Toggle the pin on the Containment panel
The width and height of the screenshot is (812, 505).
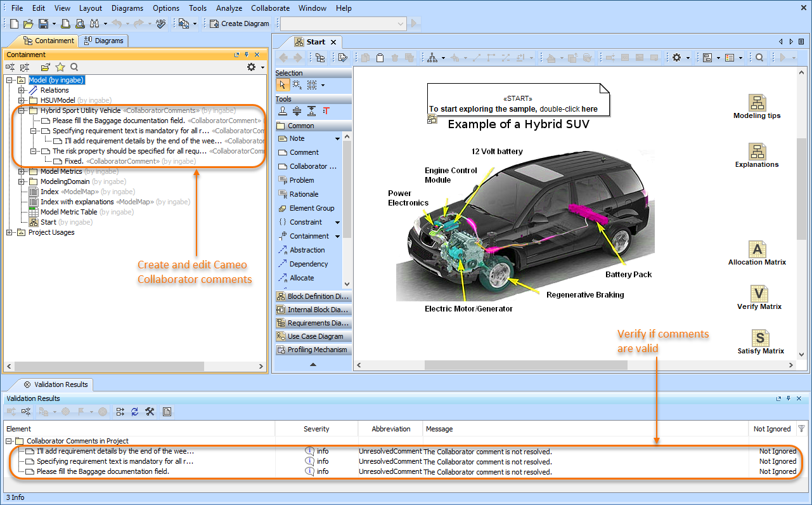247,55
